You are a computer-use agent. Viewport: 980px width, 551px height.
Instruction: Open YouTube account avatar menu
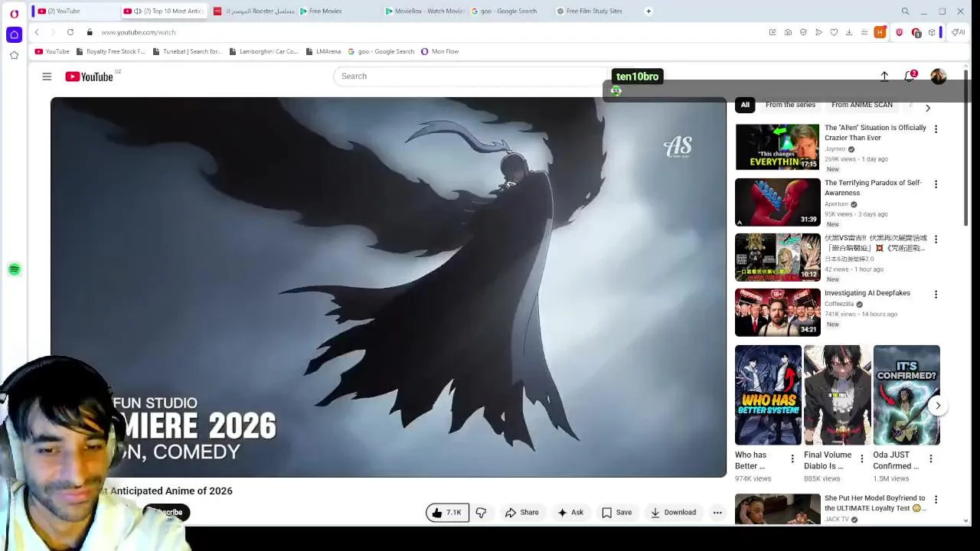939,77
